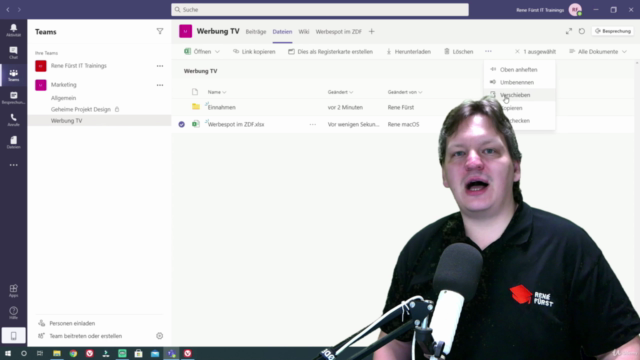The height and width of the screenshot is (360, 640).
Task: Click Personen einladen
Action: [67, 323]
